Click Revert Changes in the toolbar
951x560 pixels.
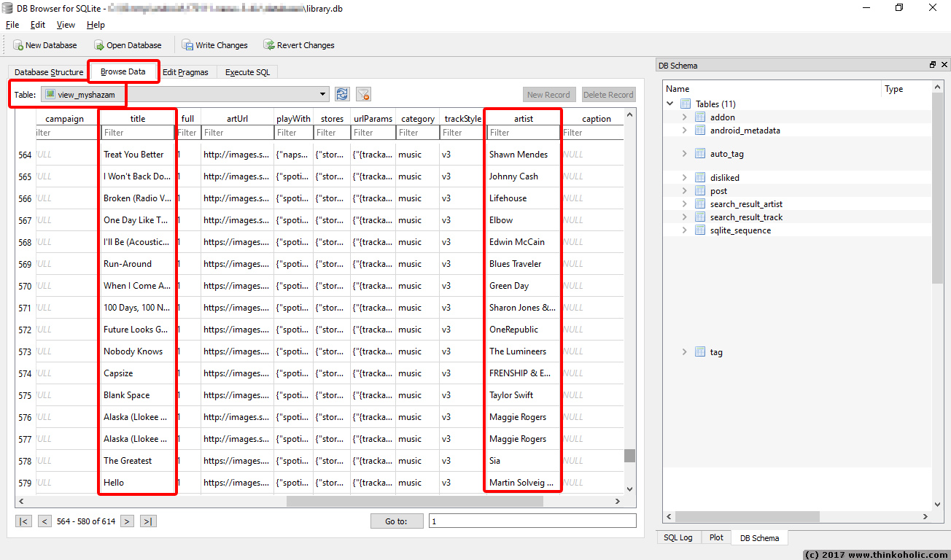tap(299, 45)
